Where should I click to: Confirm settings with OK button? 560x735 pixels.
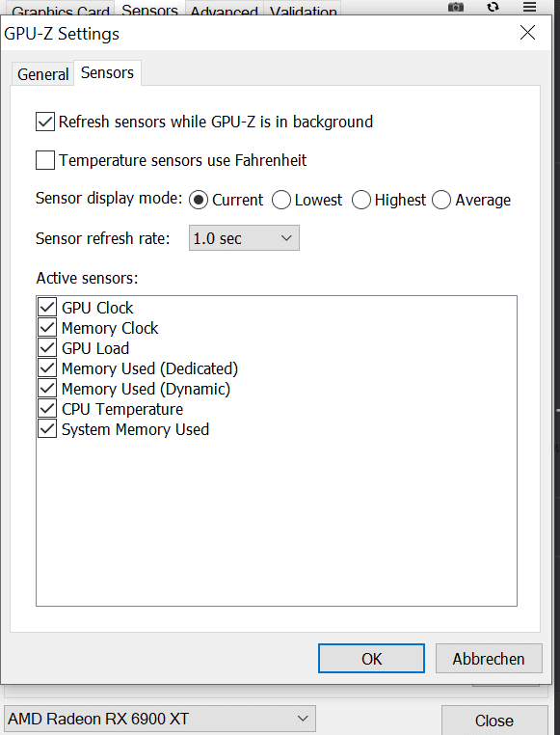point(371,659)
